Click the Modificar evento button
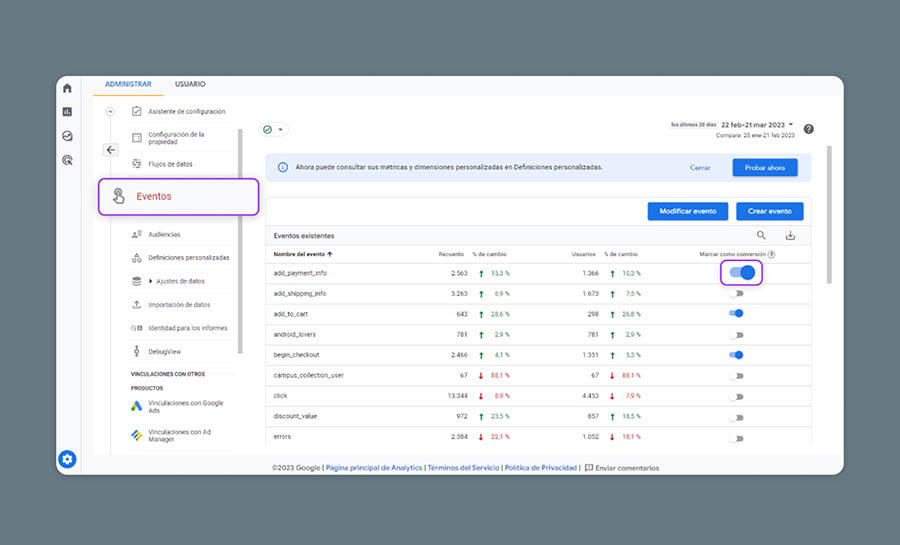The image size is (900, 545). click(x=686, y=211)
